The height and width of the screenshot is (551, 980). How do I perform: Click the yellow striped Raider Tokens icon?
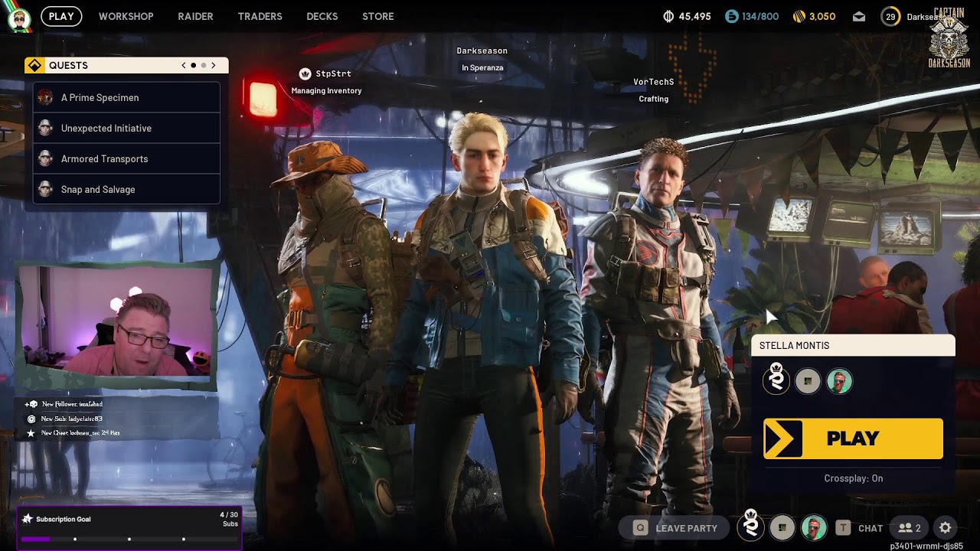click(799, 16)
